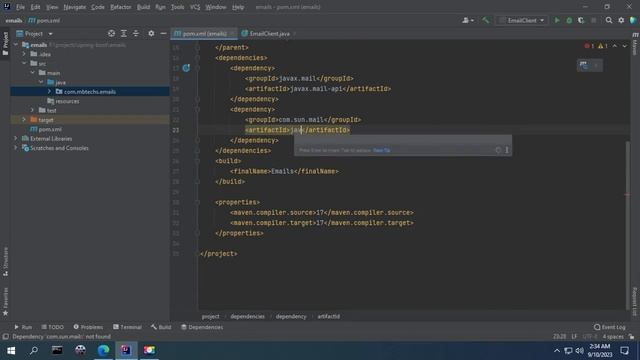The height and width of the screenshot is (360, 640).
Task: Open the VCS menu
Action: [195, 7]
